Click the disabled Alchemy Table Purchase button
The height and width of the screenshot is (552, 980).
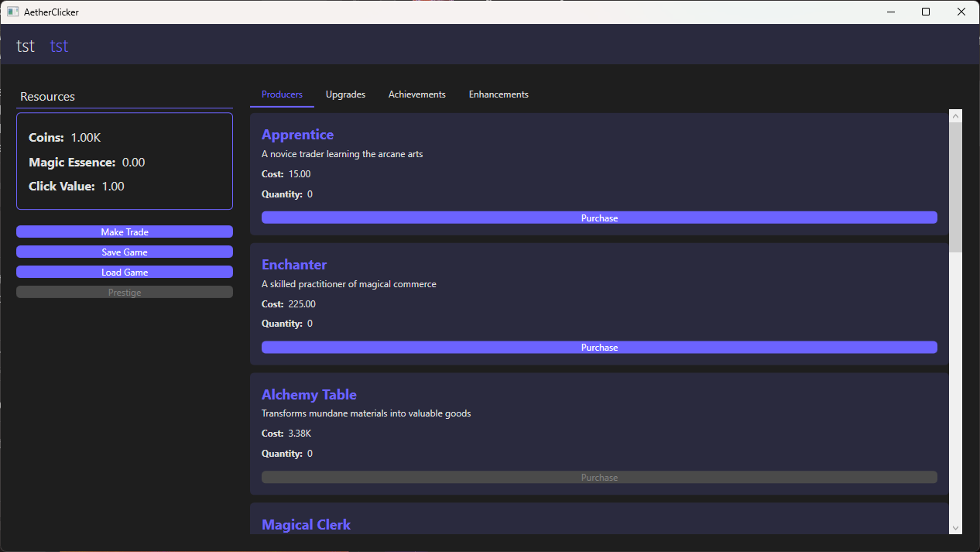coord(599,478)
